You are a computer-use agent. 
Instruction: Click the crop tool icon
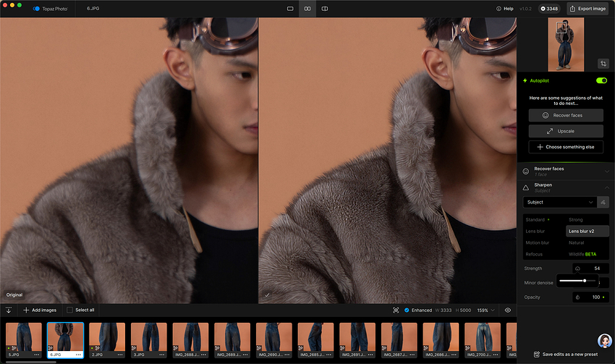pyautogui.click(x=603, y=64)
